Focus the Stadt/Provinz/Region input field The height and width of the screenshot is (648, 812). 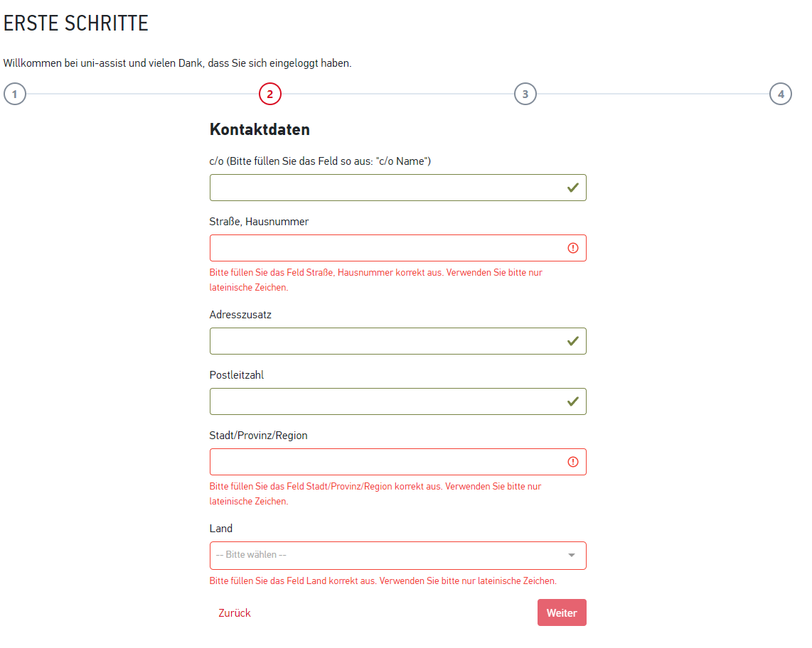[x=384, y=462]
